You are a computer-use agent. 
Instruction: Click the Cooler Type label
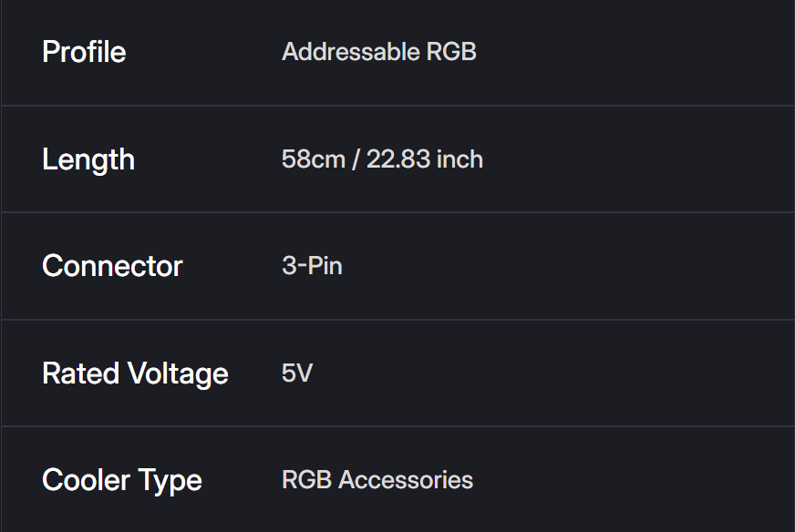(x=122, y=480)
